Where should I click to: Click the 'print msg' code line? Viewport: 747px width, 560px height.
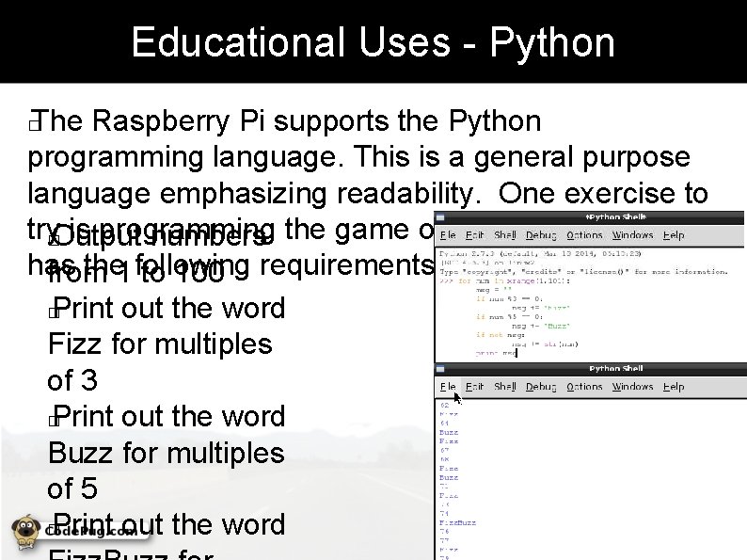(x=496, y=353)
